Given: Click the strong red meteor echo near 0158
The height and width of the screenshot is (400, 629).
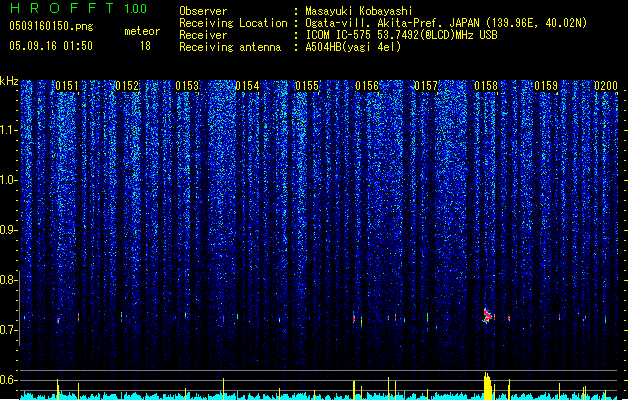Looking at the screenshot, I should pyautogui.click(x=487, y=316).
